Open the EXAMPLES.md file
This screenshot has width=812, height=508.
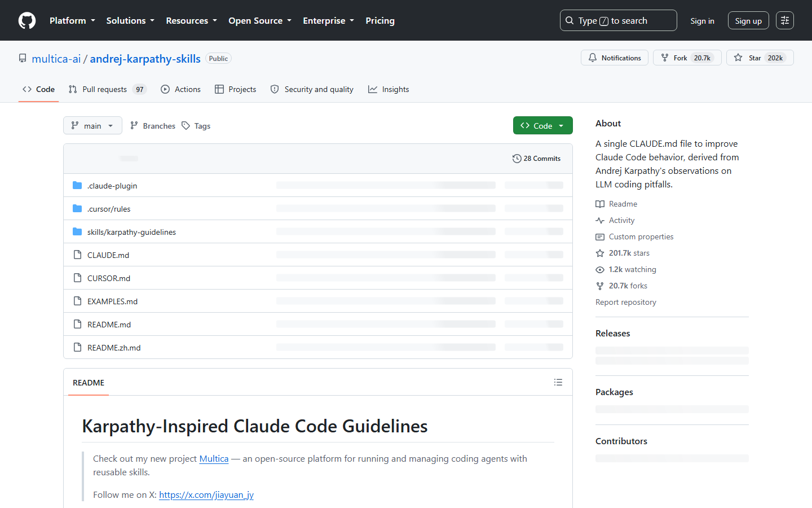pos(112,301)
